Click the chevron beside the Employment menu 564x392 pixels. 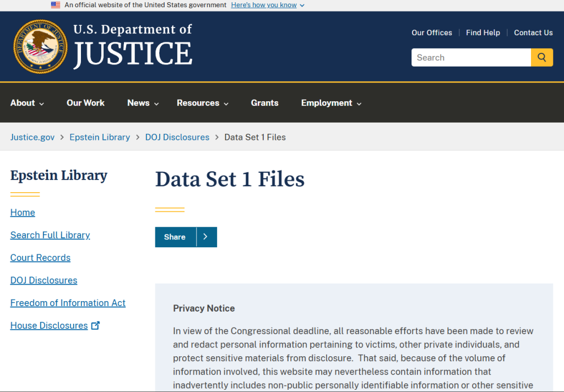click(x=359, y=103)
